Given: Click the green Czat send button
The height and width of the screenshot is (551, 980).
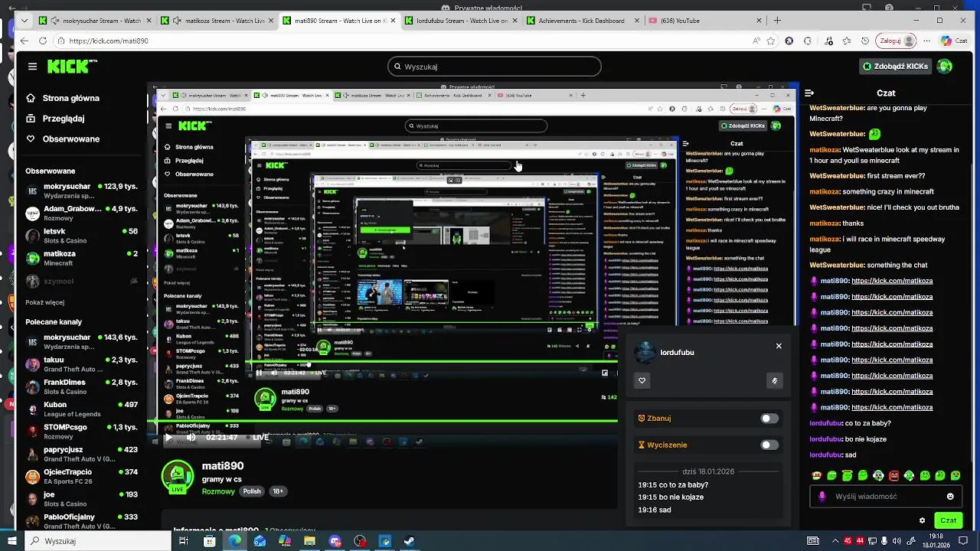Looking at the screenshot, I should (948, 520).
